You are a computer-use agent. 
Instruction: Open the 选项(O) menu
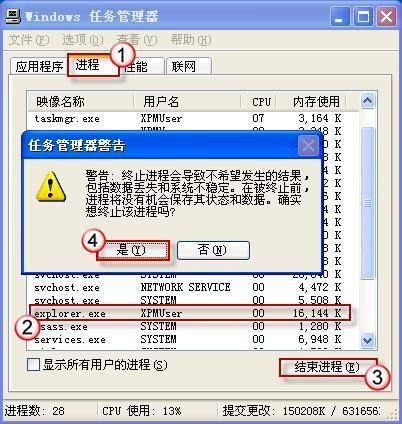click(x=82, y=40)
